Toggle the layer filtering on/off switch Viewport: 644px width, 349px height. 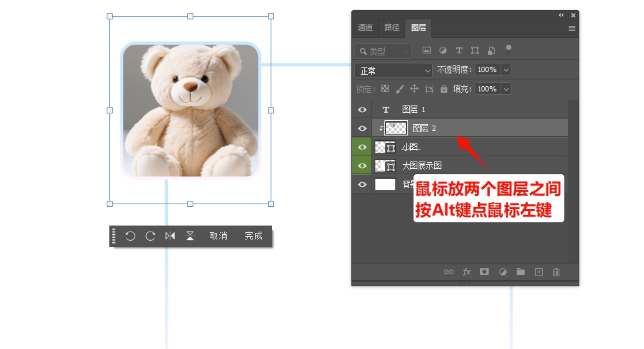509,50
